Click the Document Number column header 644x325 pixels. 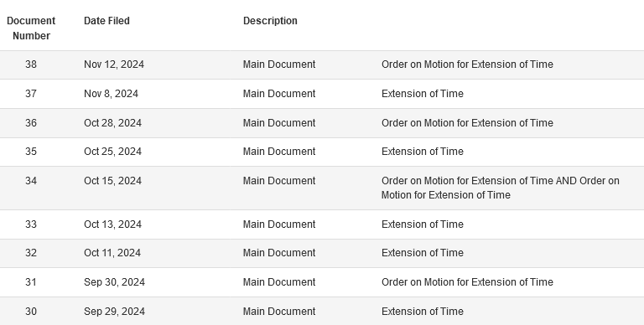pos(31,28)
